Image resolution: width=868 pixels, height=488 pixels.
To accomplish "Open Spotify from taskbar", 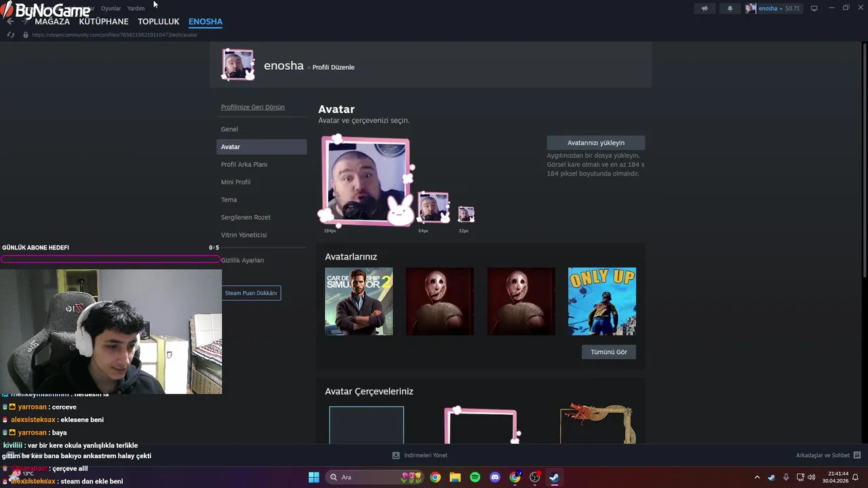I will pos(475,477).
